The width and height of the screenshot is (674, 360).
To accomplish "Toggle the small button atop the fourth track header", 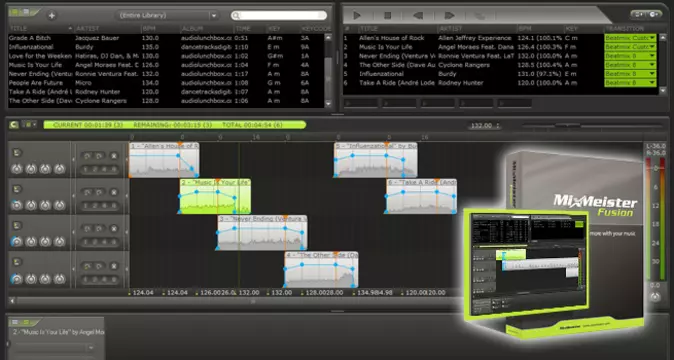I will (17, 262).
